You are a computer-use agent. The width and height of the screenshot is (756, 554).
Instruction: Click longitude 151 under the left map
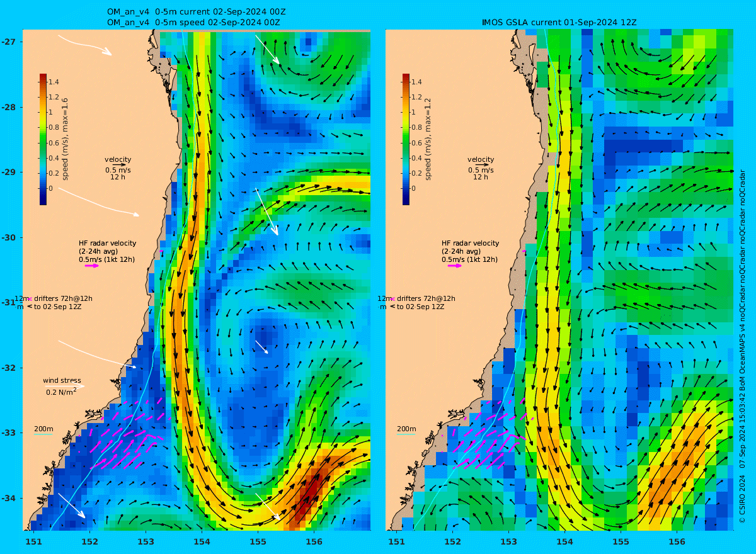33,541
